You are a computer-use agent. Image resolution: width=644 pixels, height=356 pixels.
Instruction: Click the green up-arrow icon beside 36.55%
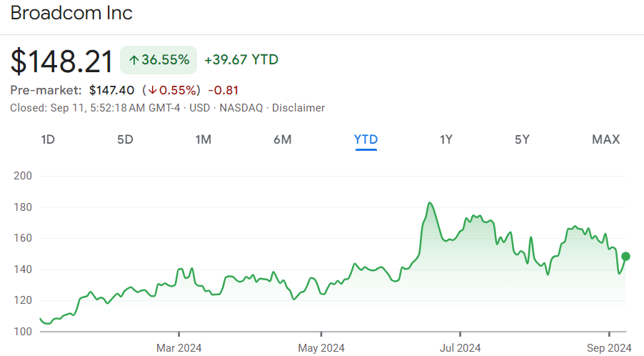pos(134,61)
